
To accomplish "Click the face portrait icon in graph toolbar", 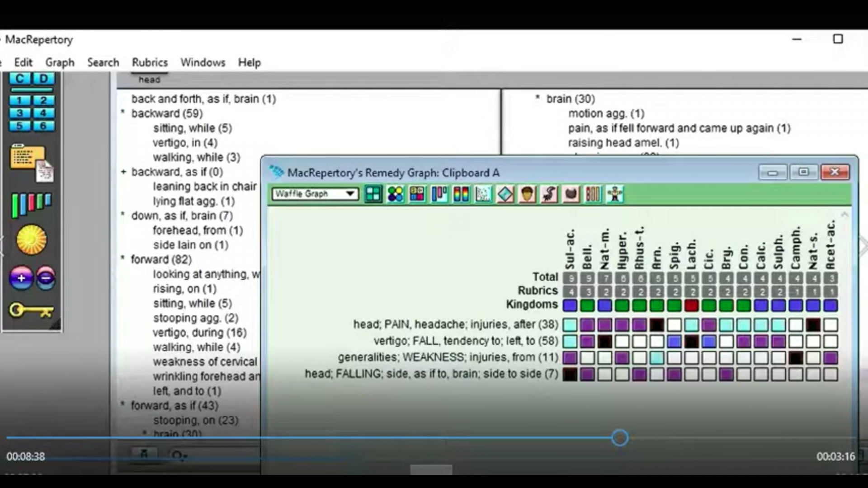I will pos(527,194).
